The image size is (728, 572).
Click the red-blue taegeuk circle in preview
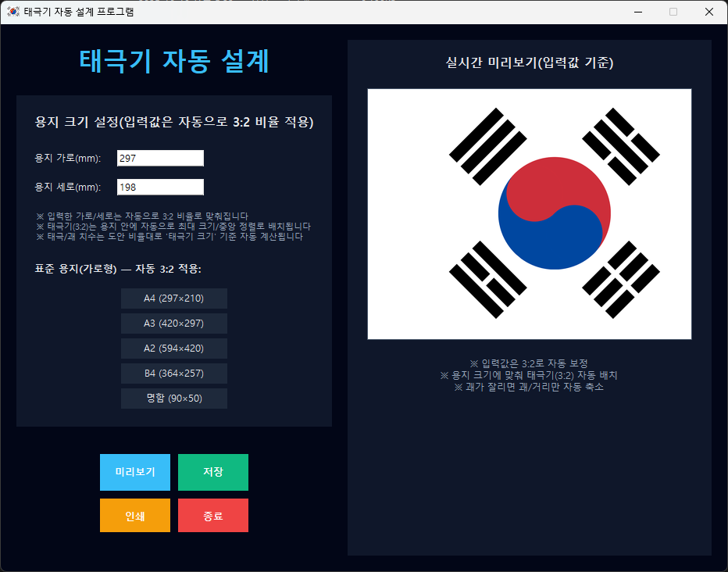pos(555,213)
